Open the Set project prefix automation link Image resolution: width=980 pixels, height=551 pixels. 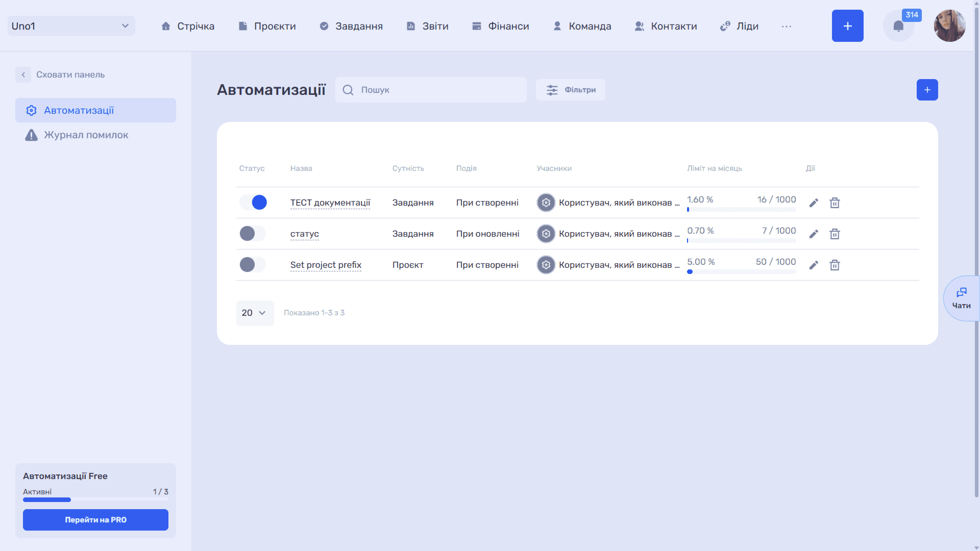326,265
